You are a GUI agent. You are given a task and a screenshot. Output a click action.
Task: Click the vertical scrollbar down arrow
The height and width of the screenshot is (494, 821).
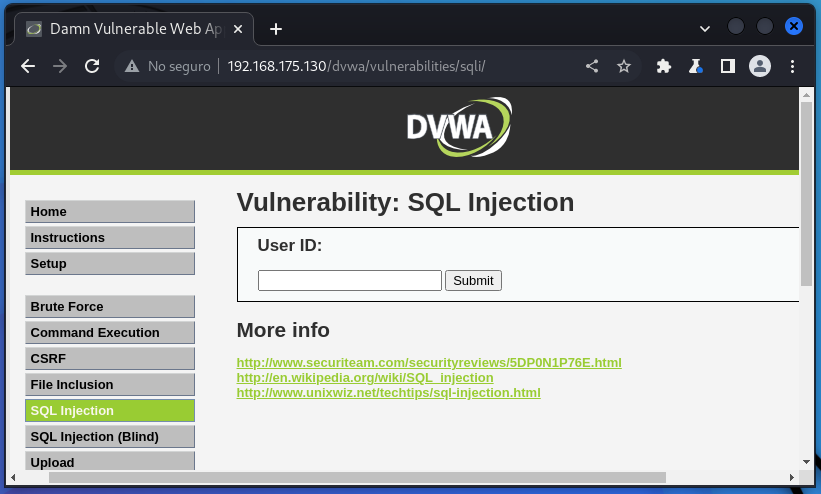[806, 462]
